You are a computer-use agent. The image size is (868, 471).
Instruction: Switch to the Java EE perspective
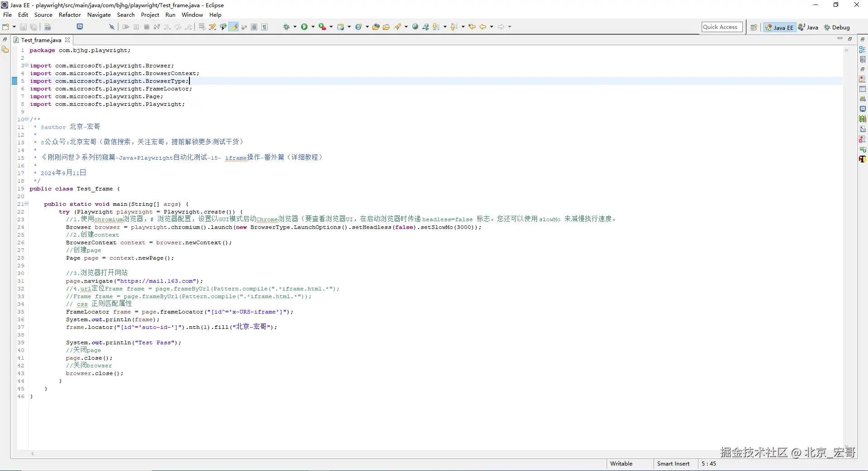779,28
